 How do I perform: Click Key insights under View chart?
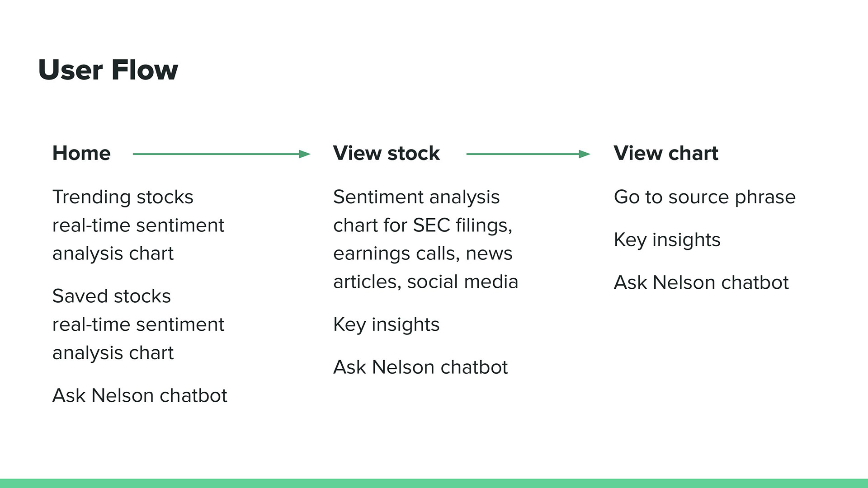tap(667, 240)
